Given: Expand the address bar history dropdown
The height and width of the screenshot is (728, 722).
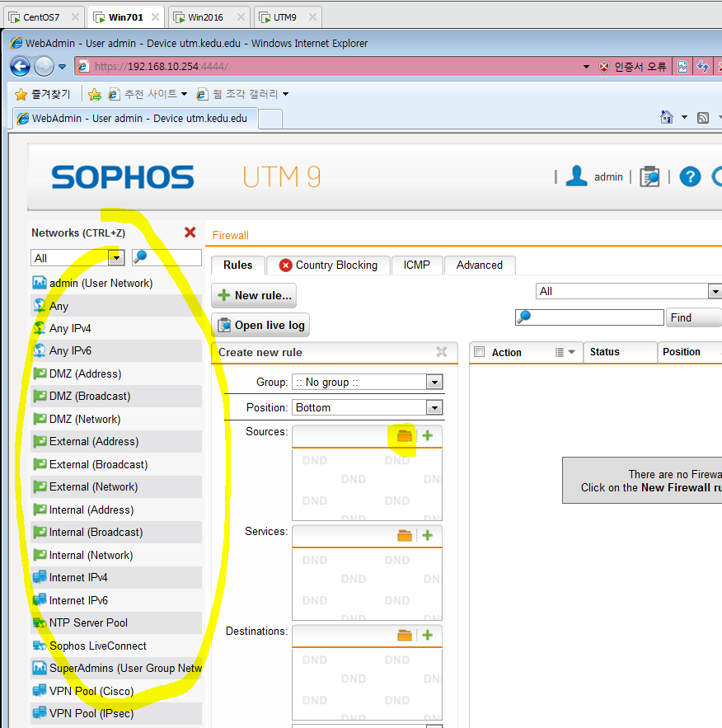Looking at the screenshot, I should tap(587, 67).
